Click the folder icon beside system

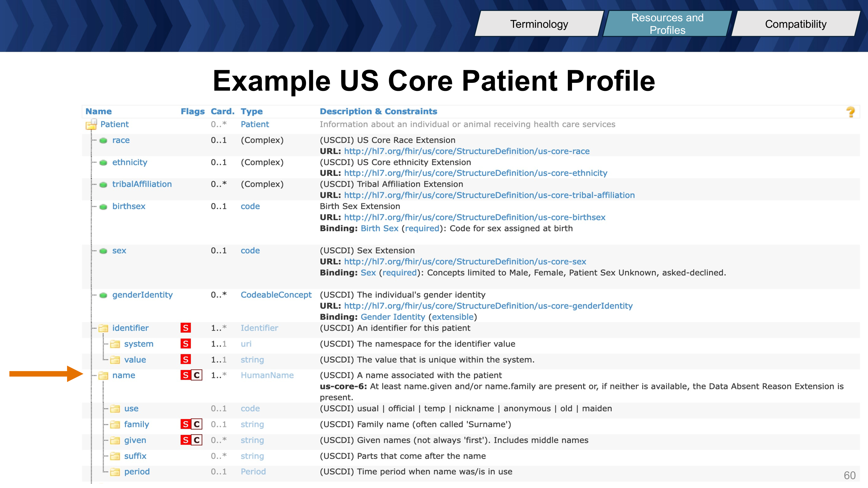(x=115, y=344)
